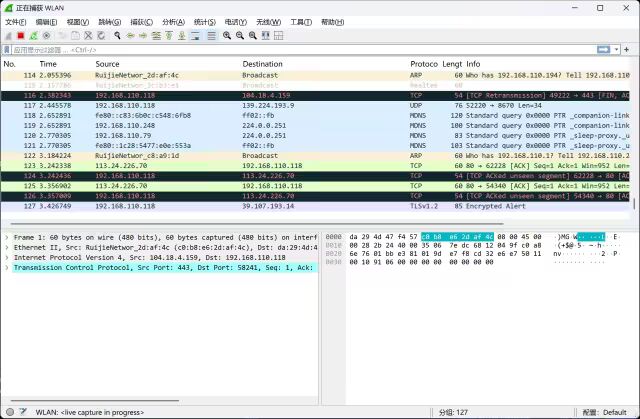The width and height of the screenshot is (640, 419).
Task: Close the capture file icon
Action: (x=88, y=36)
